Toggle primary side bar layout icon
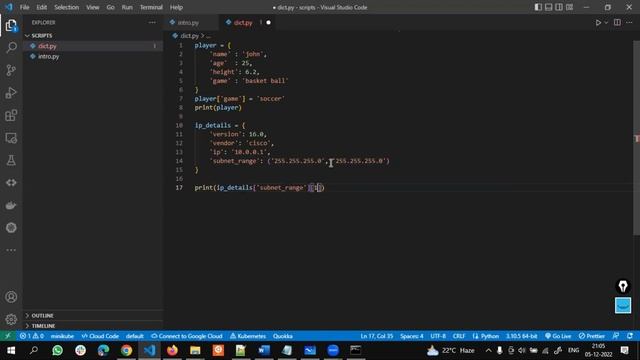Image resolution: width=640 pixels, height=360 pixels. 538,7
